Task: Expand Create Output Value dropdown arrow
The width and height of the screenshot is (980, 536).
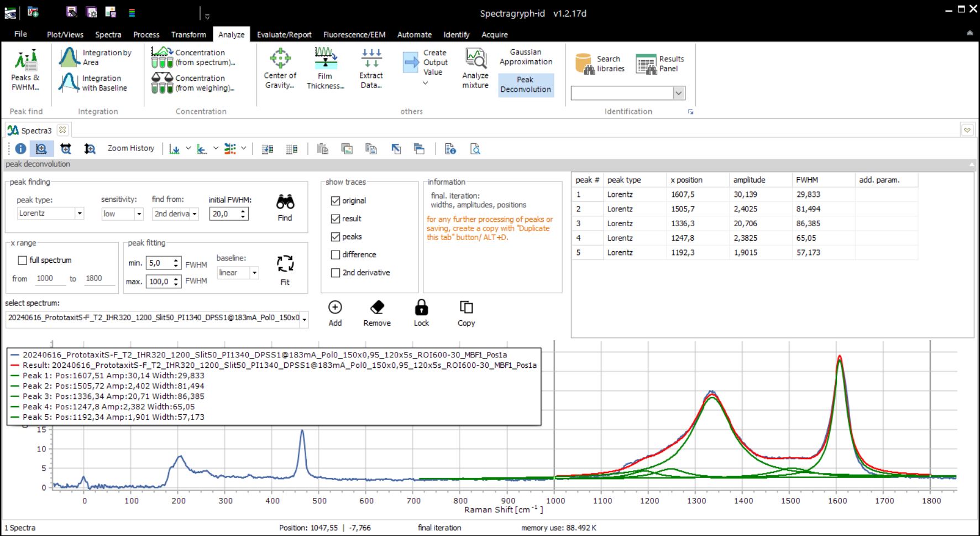Action: click(x=426, y=83)
